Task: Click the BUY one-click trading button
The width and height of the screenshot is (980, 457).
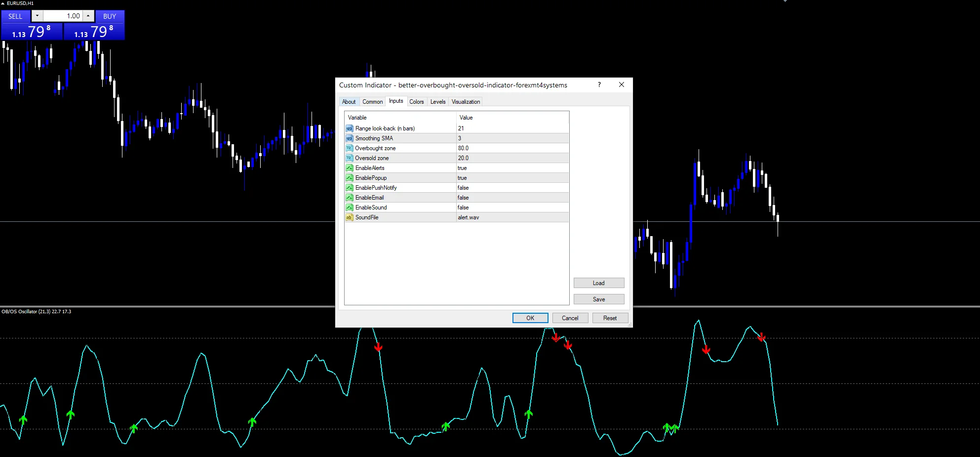Action: [110, 16]
